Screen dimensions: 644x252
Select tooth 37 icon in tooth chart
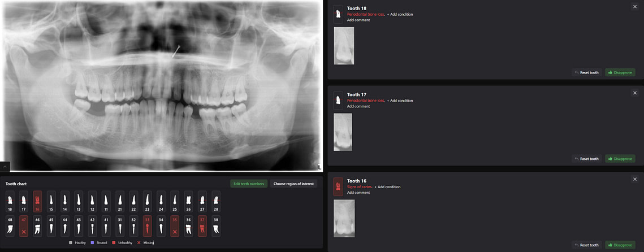coord(202,226)
